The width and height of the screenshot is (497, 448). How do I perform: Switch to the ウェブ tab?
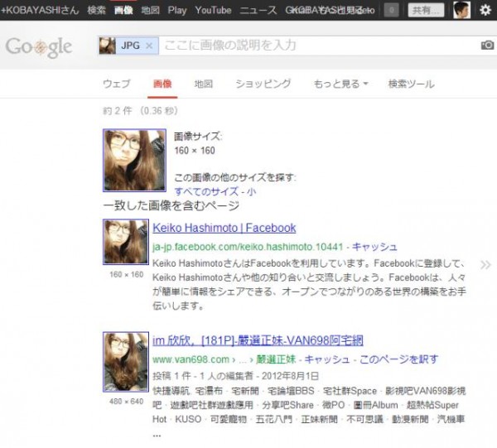click(x=116, y=84)
